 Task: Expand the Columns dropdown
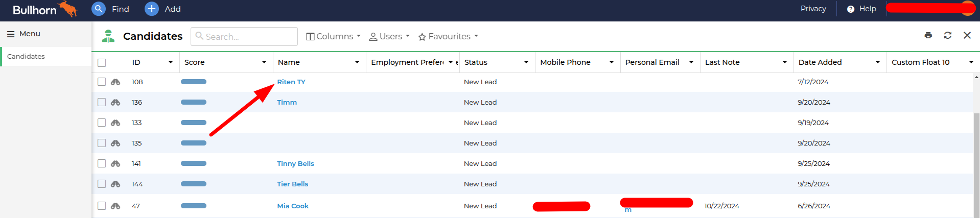coord(333,36)
